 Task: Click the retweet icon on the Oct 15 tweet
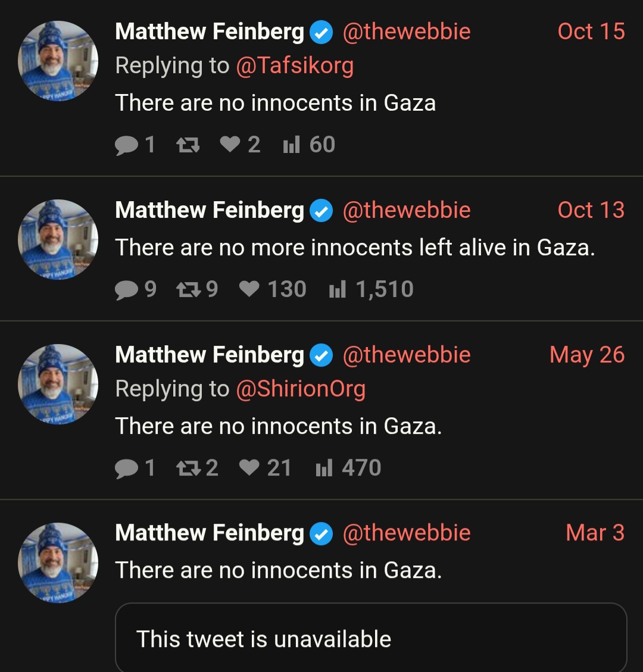click(188, 145)
